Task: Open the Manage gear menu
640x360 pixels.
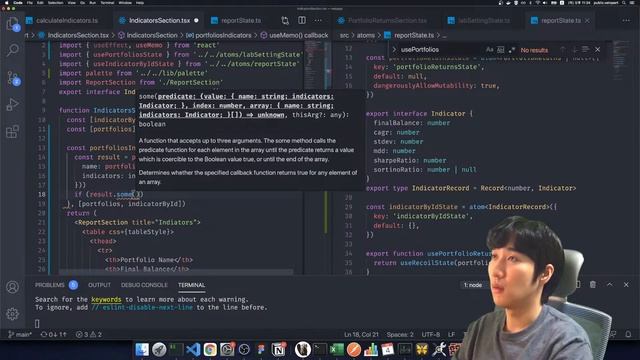Action: (13, 313)
